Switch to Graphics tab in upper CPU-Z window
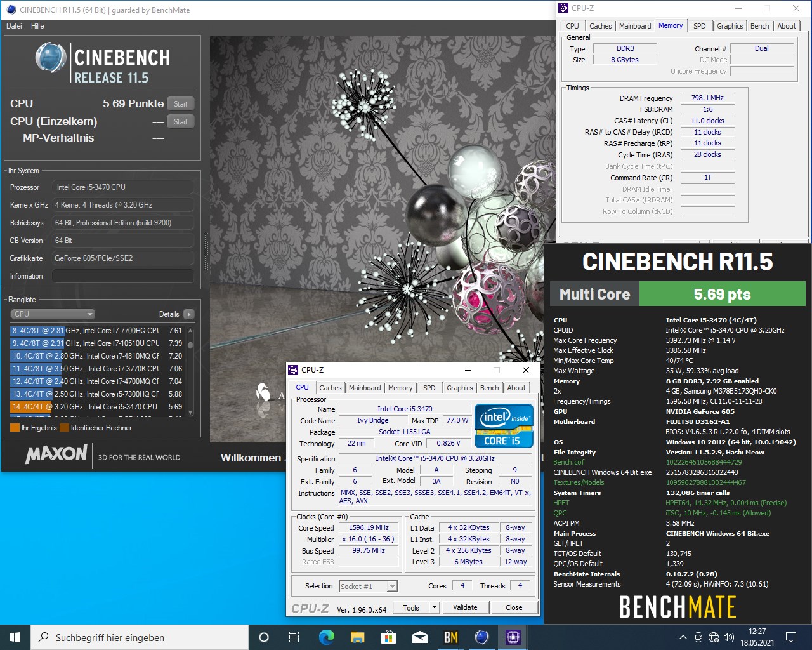 pyautogui.click(x=730, y=26)
